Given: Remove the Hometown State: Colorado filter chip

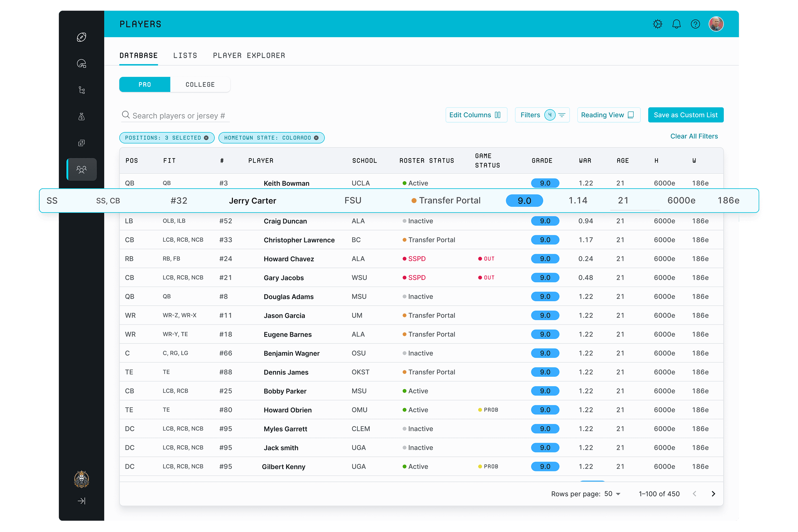Looking at the screenshot, I should [x=316, y=138].
